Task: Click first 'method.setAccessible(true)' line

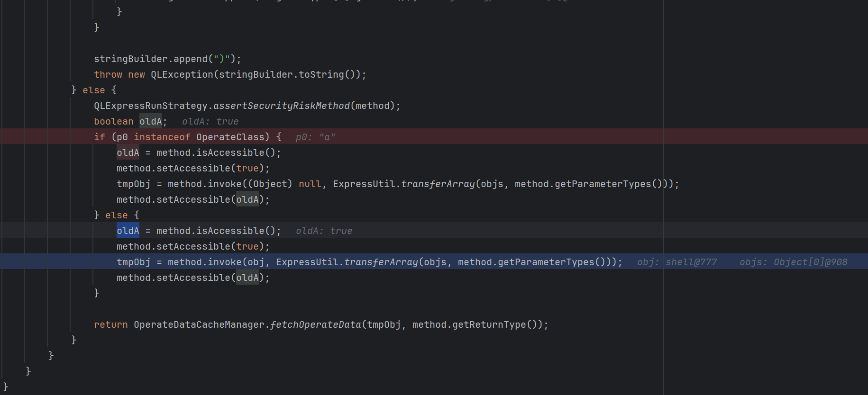Action: coord(193,168)
